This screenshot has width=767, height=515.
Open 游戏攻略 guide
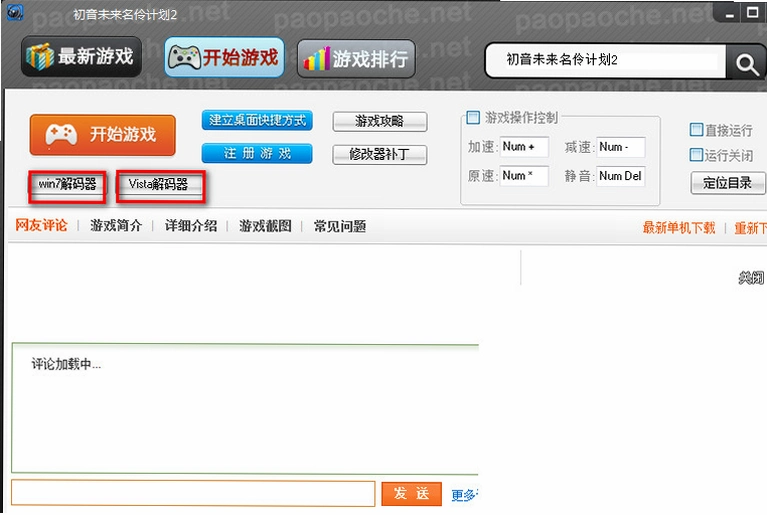pos(380,121)
